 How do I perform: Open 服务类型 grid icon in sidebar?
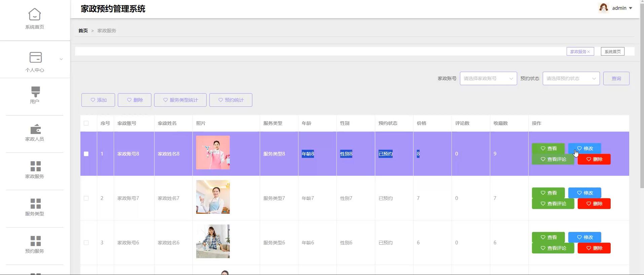(x=35, y=204)
